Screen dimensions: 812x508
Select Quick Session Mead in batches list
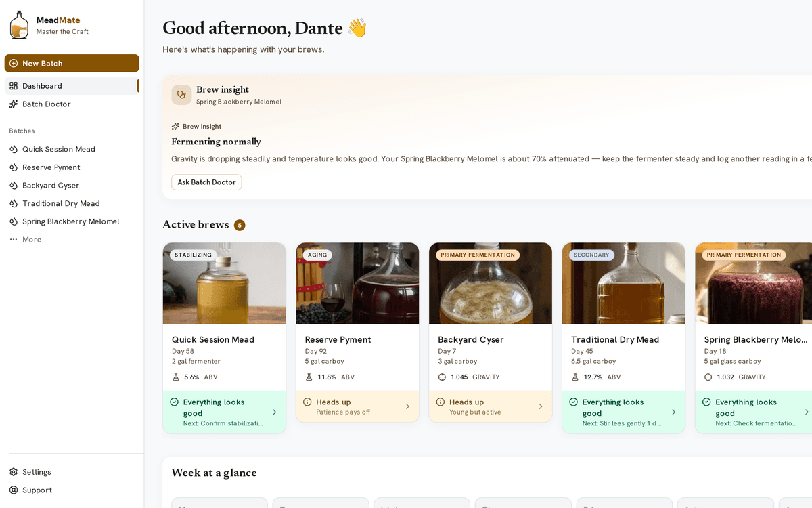[x=72, y=149]
